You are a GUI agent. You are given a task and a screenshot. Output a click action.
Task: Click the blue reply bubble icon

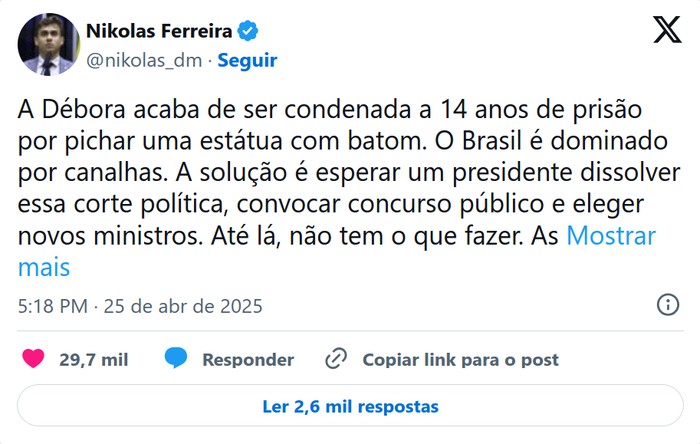point(177,359)
